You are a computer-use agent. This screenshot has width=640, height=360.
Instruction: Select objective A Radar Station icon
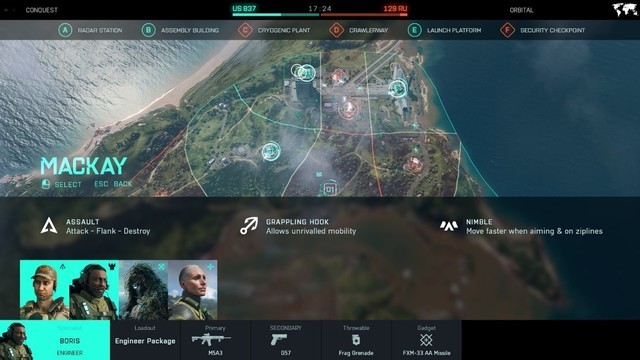pyautogui.click(x=65, y=30)
